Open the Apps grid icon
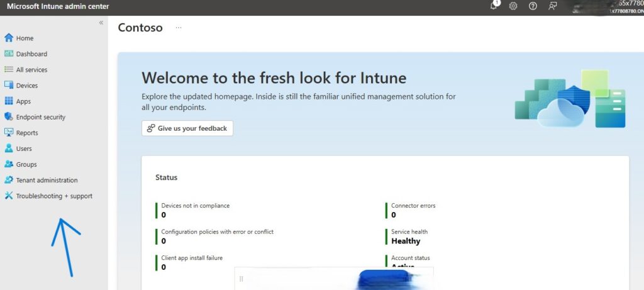644x290 pixels. pos(9,101)
